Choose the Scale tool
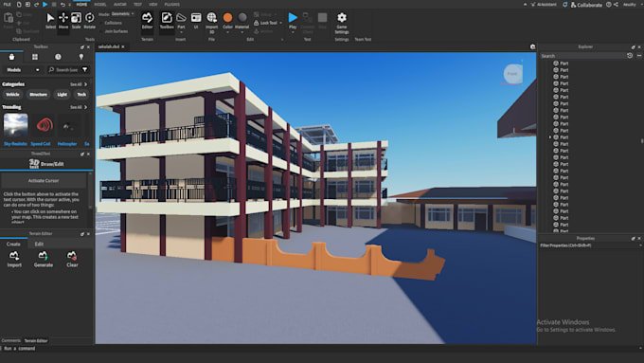The height and width of the screenshot is (363, 644). (x=76, y=21)
